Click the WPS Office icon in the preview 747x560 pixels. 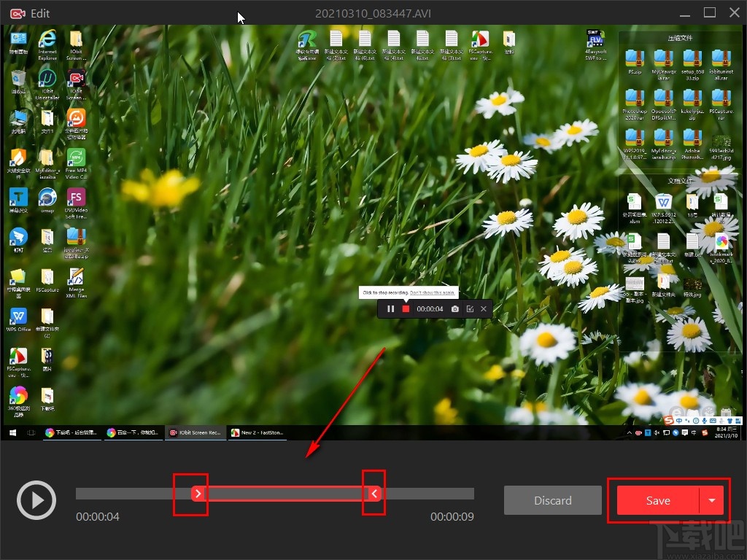18,319
